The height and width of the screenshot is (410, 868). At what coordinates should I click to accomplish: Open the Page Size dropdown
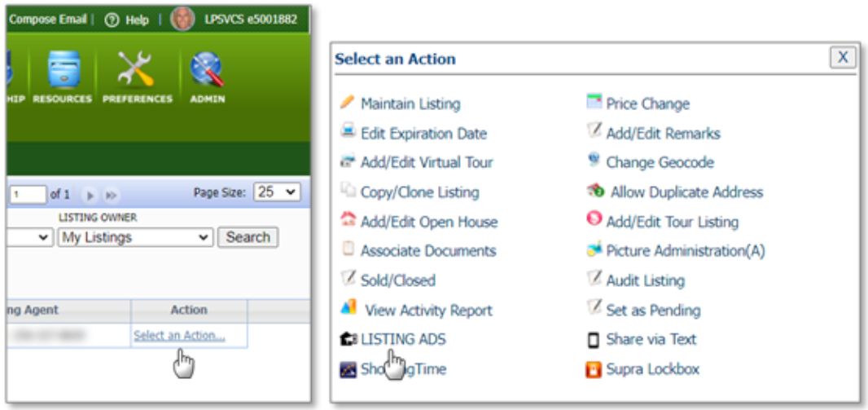pyautogui.click(x=277, y=192)
